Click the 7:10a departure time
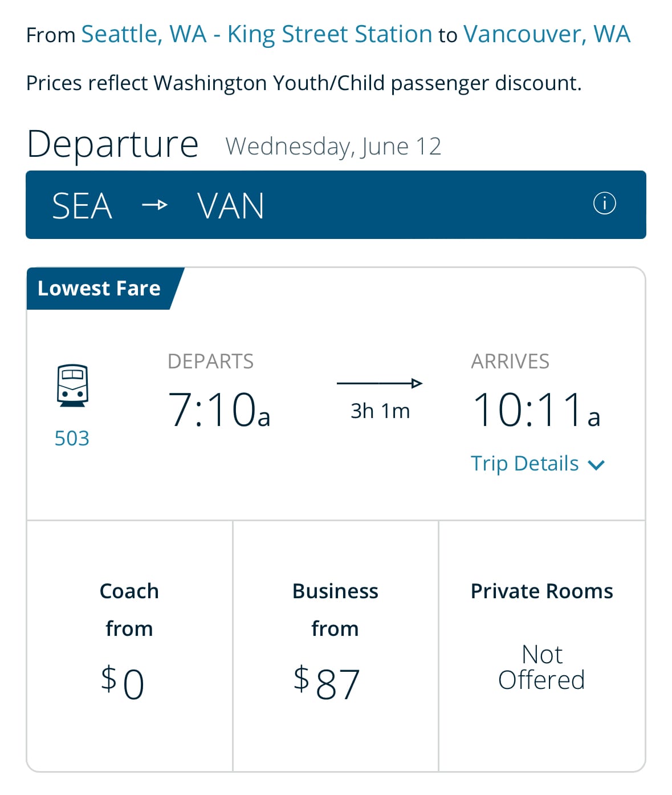 click(219, 409)
